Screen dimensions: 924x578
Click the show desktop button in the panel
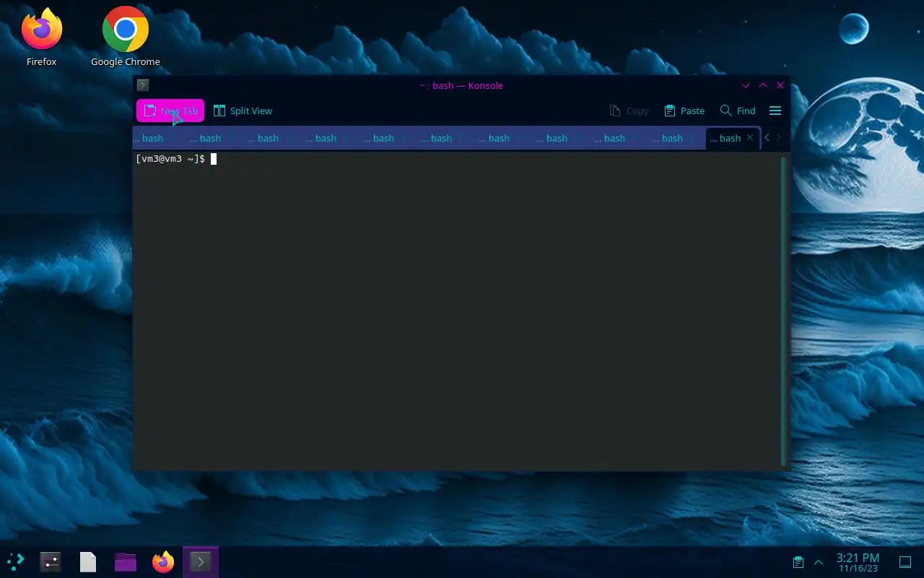pos(905,562)
